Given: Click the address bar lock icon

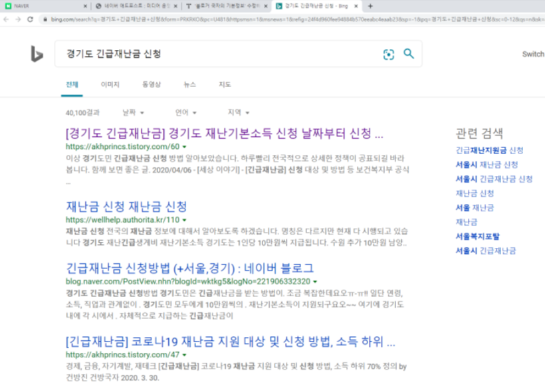Looking at the screenshot, I should [45, 19].
